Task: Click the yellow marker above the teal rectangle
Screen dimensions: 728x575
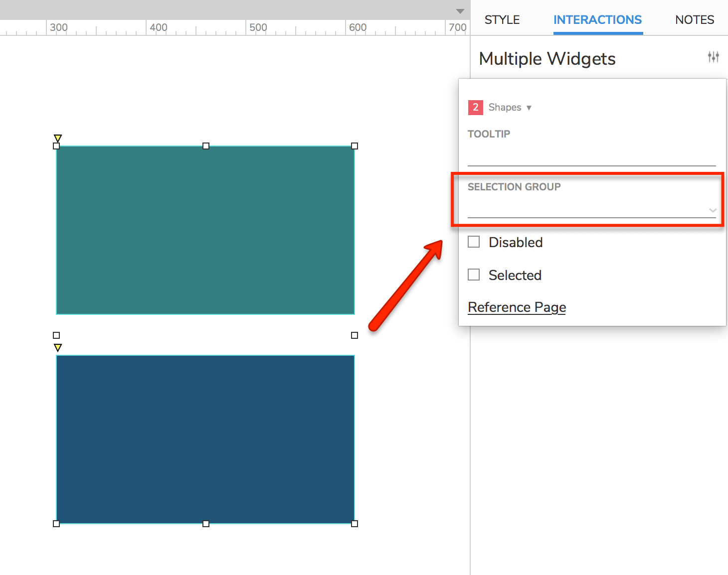Action: tap(58, 138)
